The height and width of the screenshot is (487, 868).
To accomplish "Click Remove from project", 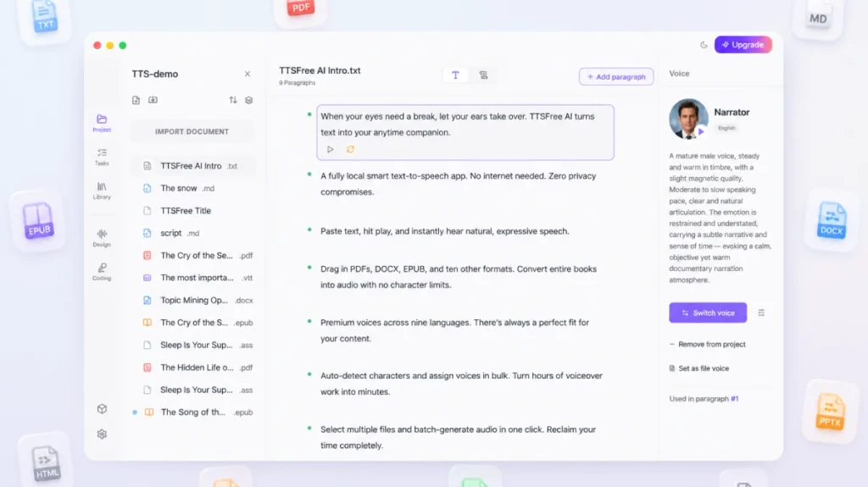I will point(708,344).
